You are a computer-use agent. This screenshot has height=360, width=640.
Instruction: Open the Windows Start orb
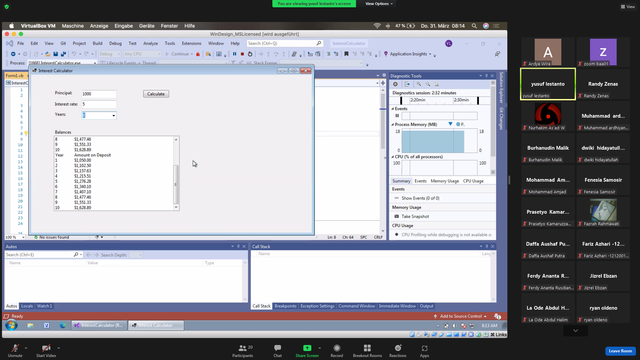(11, 325)
